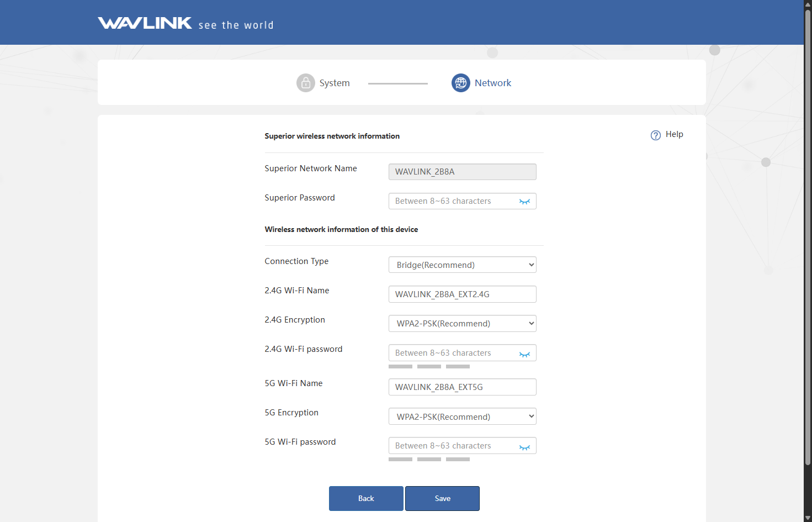The image size is (812, 522).
Task: Click the Superior Network Name field
Action: tap(463, 172)
